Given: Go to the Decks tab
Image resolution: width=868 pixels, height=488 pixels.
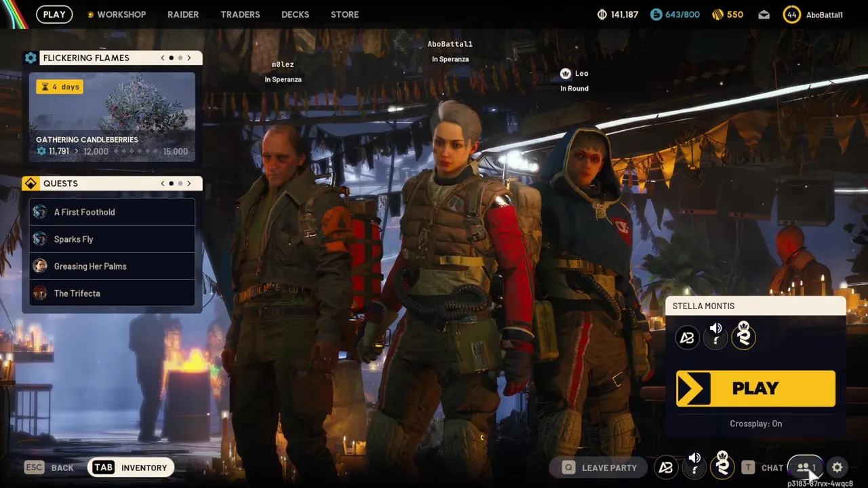Looking at the screenshot, I should [295, 14].
